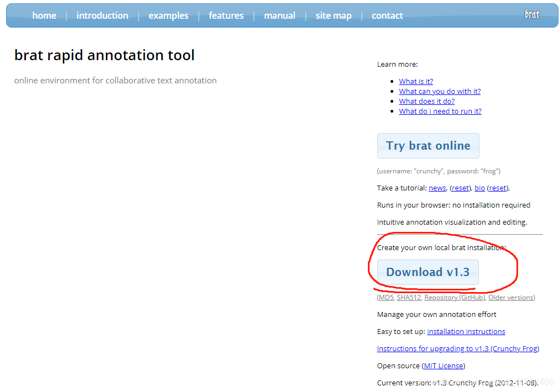Start the news tutorial link
This screenshot has width=559, height=392.
(x=437, y=188)
